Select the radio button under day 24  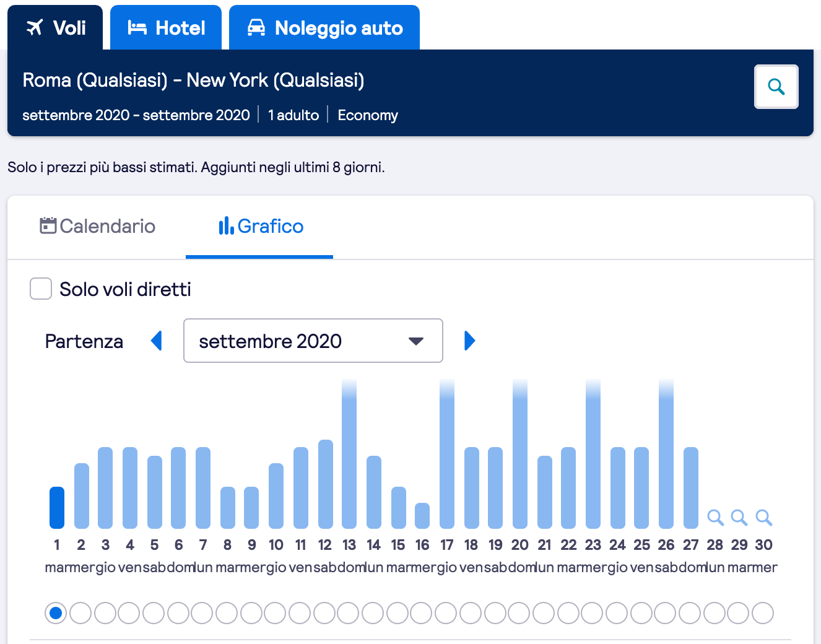coord(617,613)
